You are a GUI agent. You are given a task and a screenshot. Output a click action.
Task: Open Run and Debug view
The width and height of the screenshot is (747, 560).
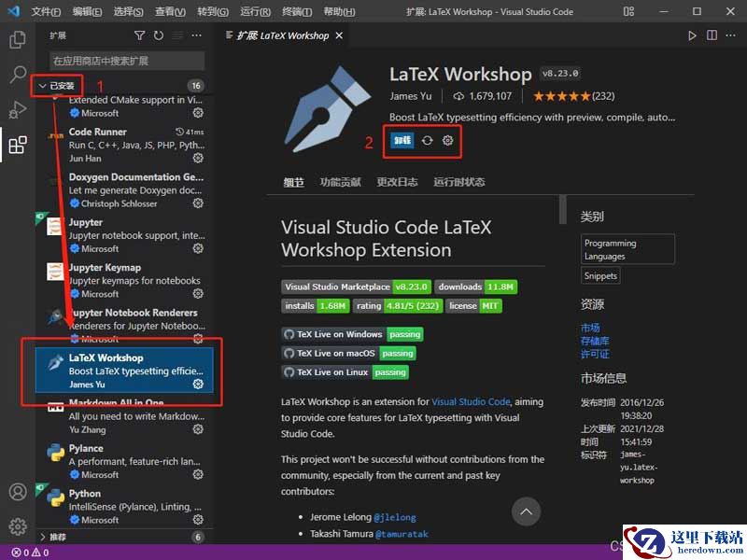18,109
